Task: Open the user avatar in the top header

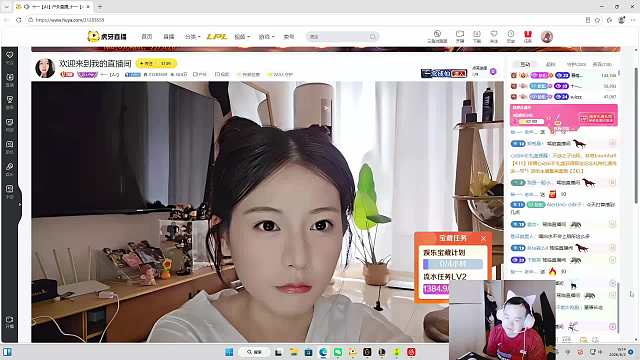Action: [x=547, y=36]
